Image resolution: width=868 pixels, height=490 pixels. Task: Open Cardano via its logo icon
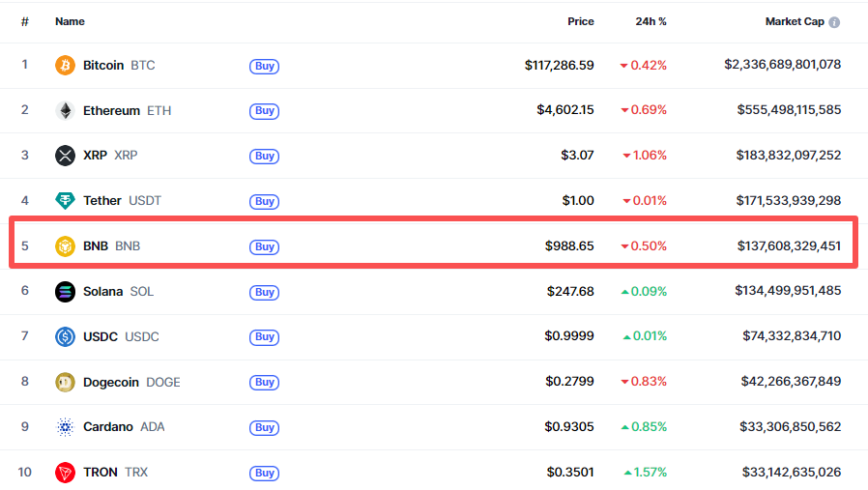click(x=65, y=427)
